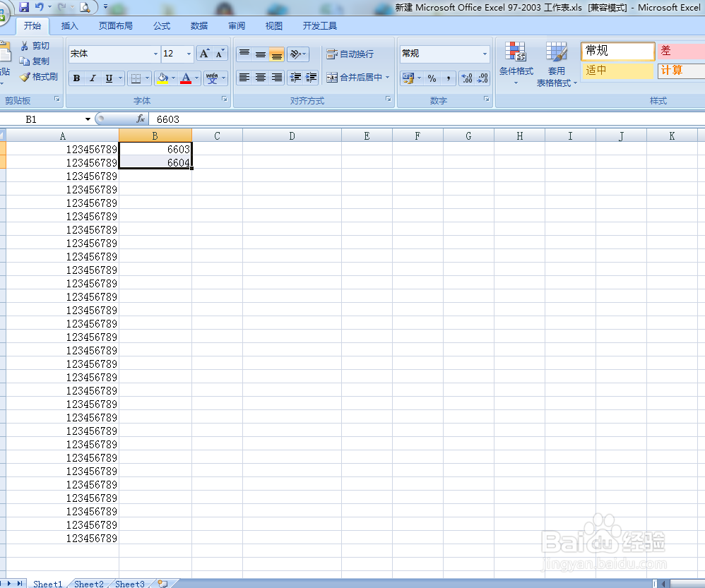Decrease indent icon
Screen dimensions: 705x588
295,78
